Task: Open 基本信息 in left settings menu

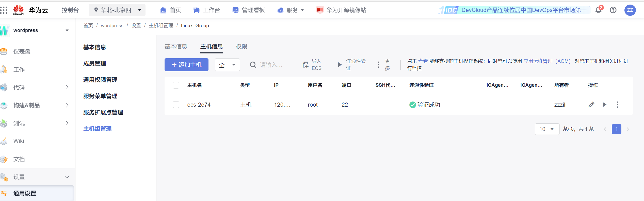Action: pos(95,47)
